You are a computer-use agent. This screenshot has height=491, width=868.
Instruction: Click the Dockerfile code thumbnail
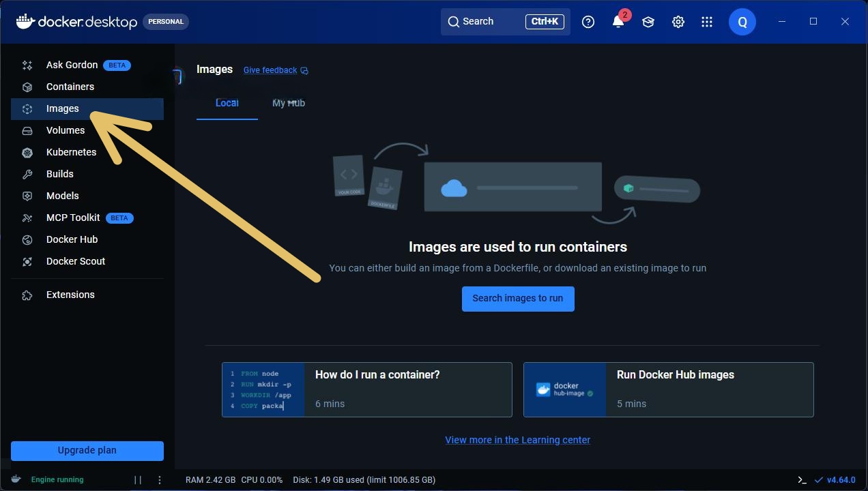(263, 390)
